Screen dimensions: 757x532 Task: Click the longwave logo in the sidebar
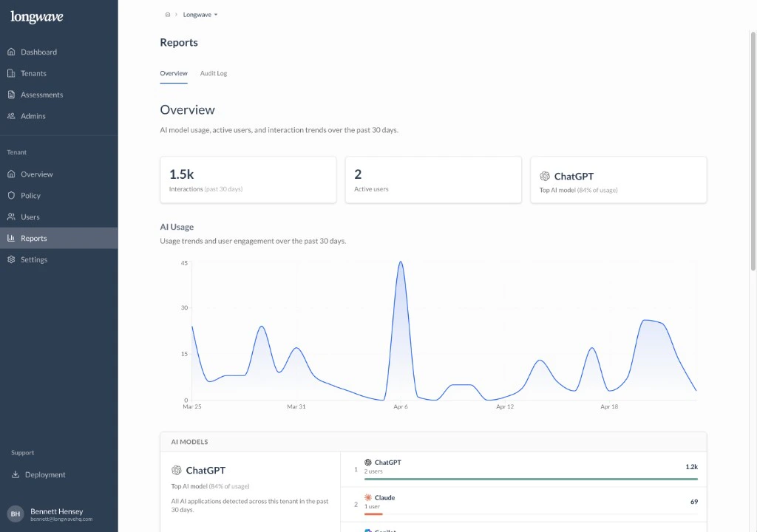(x=36, y=16)
